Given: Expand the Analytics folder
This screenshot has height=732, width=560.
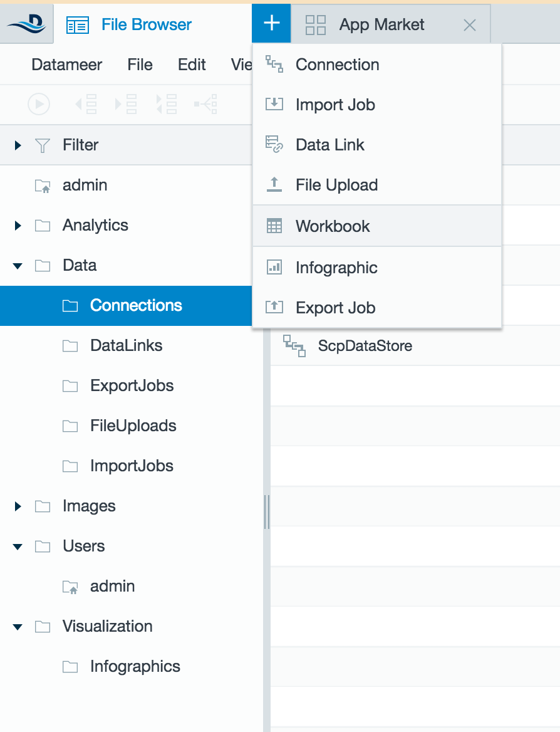Looking at the screenshot, I should (18, 226).
